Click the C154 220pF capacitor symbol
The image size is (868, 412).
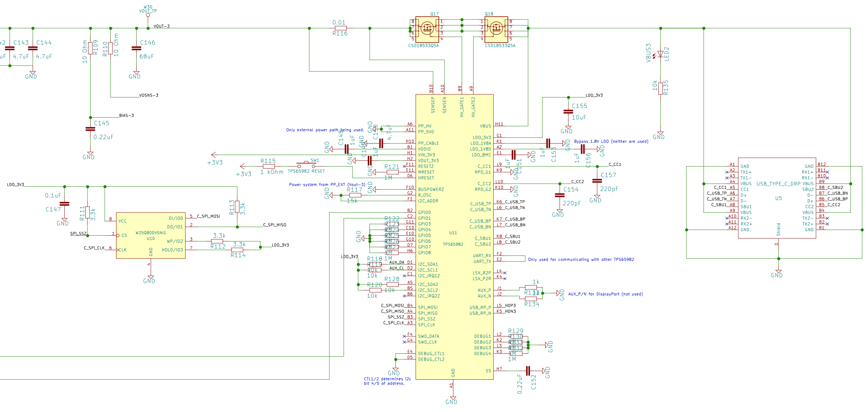560,195
